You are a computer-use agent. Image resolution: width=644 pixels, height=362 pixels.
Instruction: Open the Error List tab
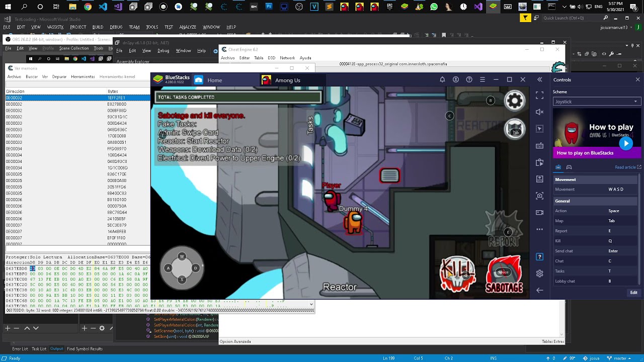[20, 349]
